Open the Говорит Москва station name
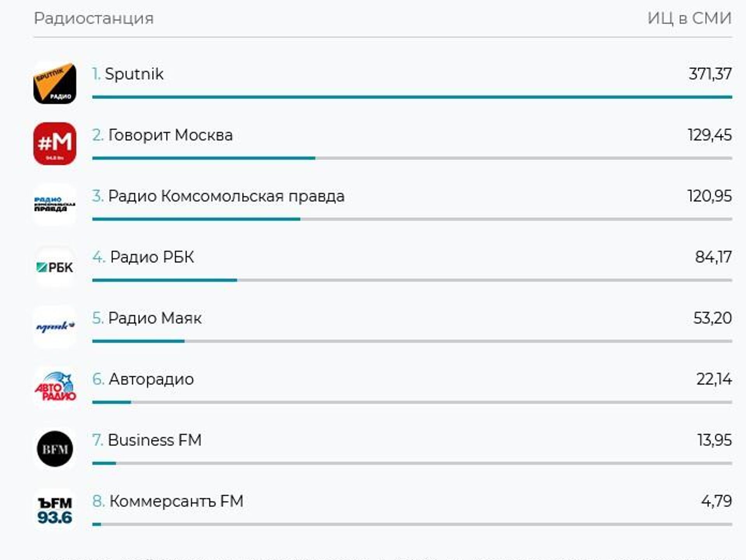Viewport: 746px width, 560px height. click(x=170, y=135)
